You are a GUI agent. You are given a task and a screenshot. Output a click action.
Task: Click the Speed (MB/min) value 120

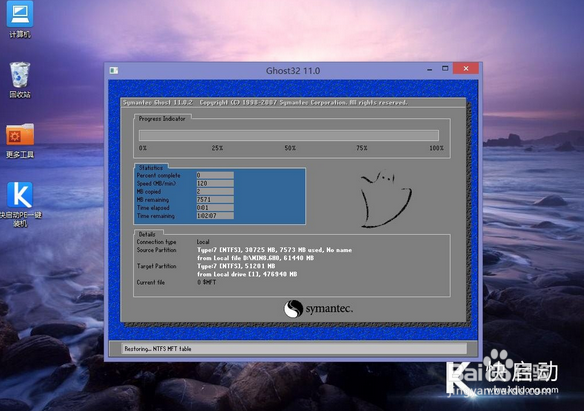(x=215, y=183)
